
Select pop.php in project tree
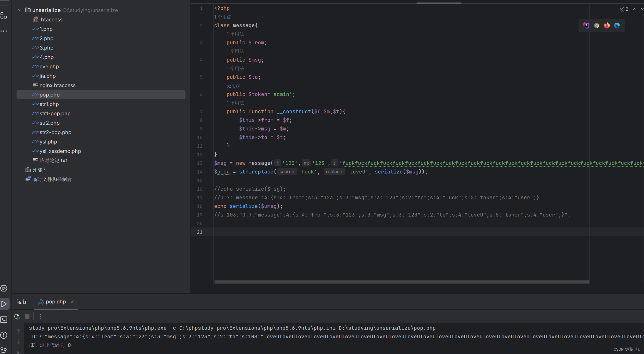[101, 95]
